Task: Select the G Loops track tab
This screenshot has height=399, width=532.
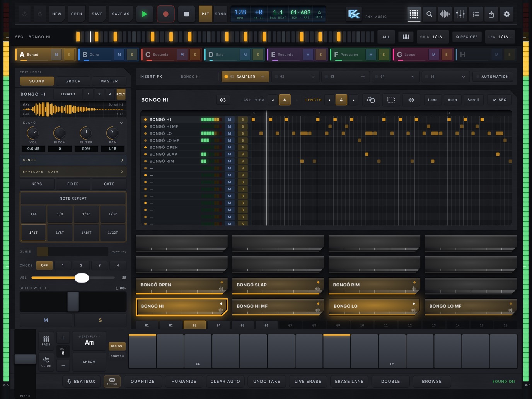Action: click(423, 55)
